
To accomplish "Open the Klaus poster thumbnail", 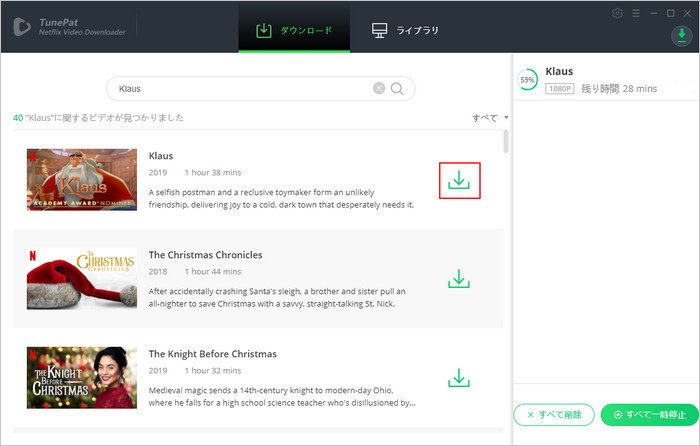I will 82,179.
